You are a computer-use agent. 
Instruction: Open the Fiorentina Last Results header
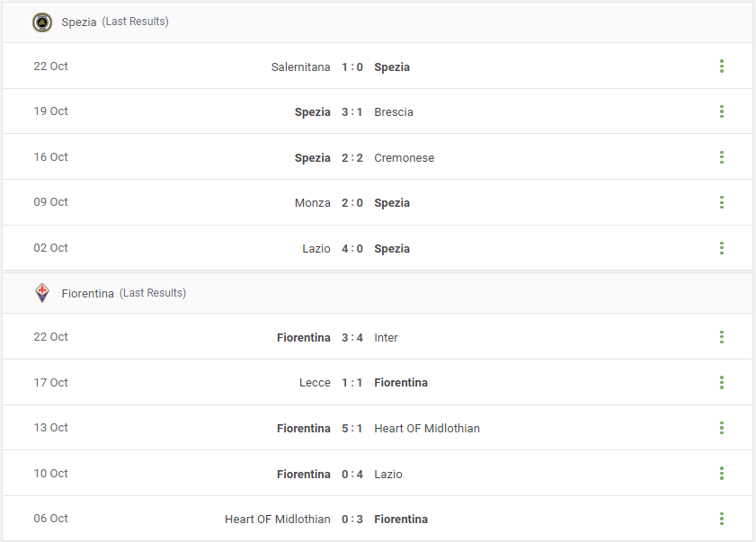(x=124, y=293)
